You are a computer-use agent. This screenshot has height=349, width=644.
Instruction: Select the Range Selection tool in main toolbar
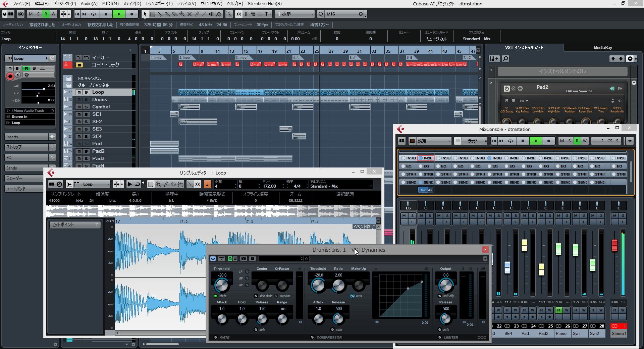coord(153,14)
